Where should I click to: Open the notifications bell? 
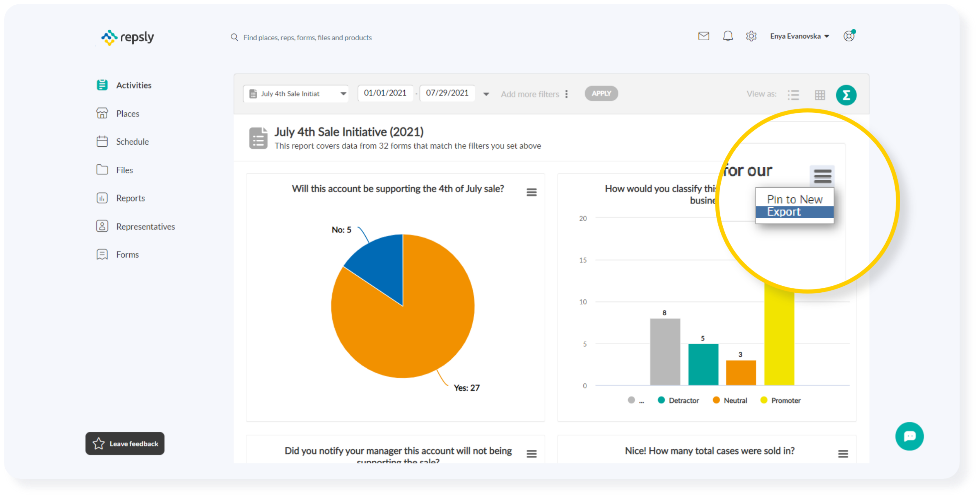tap(727, 36)
